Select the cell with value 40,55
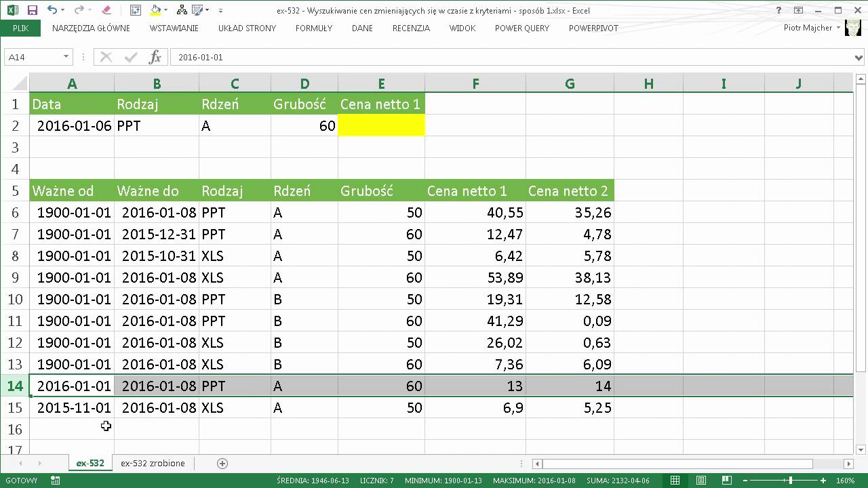Viewport: 868px width, 488px height. [475, 212]
